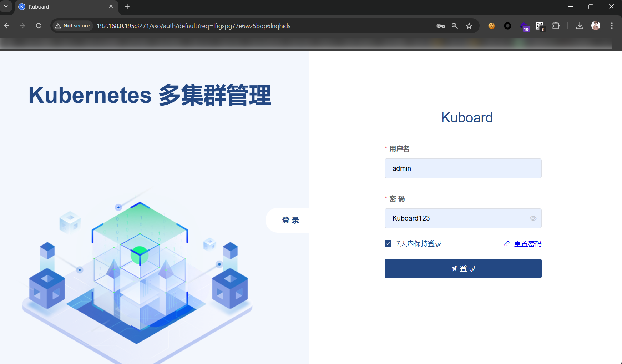Click the 7天内保持登录 label text

click(419, 243)
